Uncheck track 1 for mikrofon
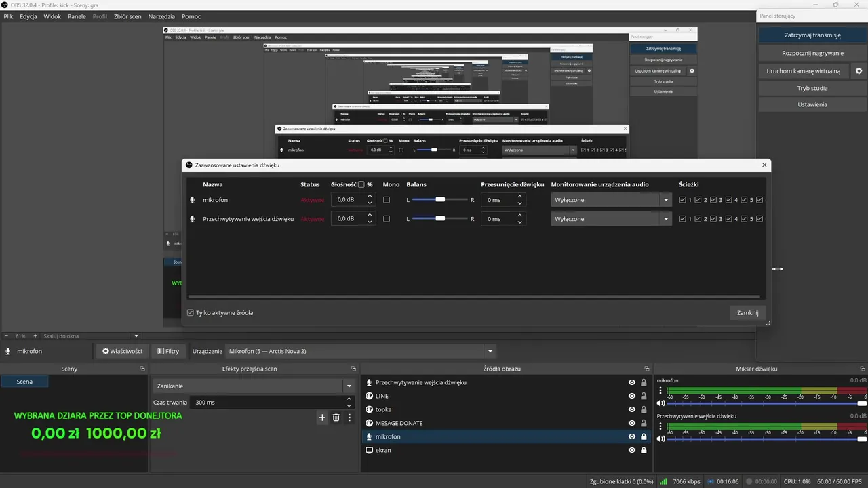 point(683,200)
